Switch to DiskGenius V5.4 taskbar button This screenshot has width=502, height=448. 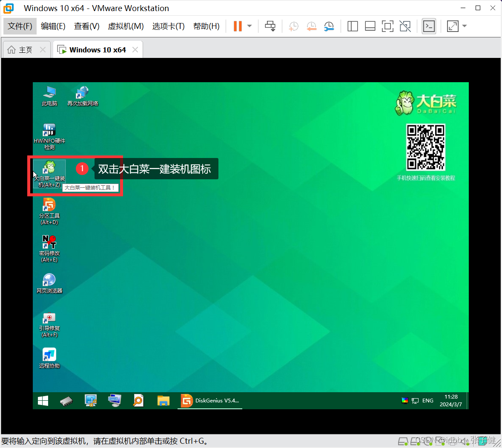(x=210, y=401)
